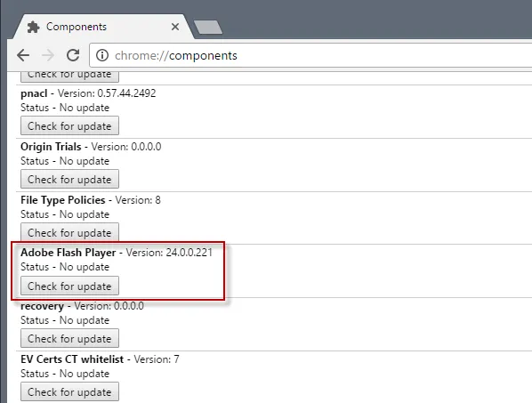Viewport: 532px width, 403px height.
Task: Check for update for EV Certs CT whitelist
Action: tap(69, 391)
